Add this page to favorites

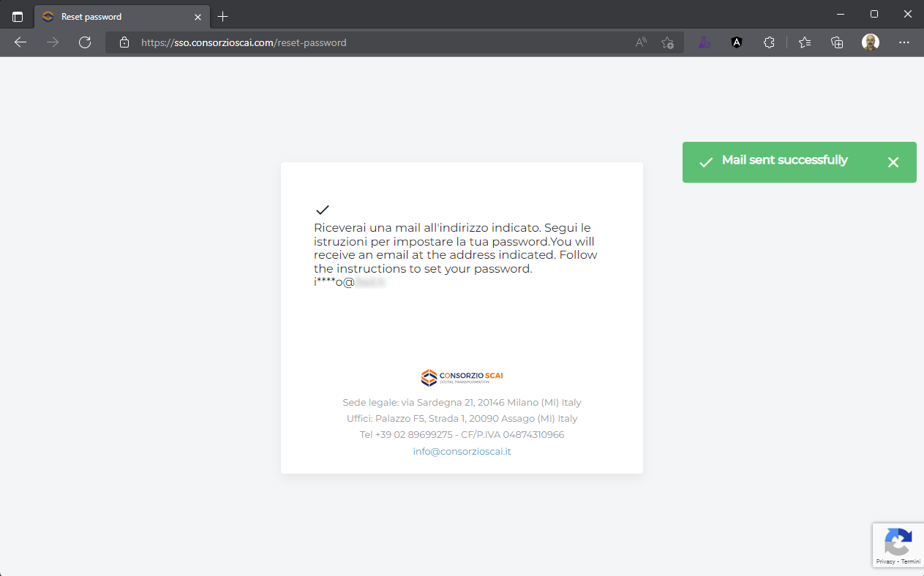point(667,42)
